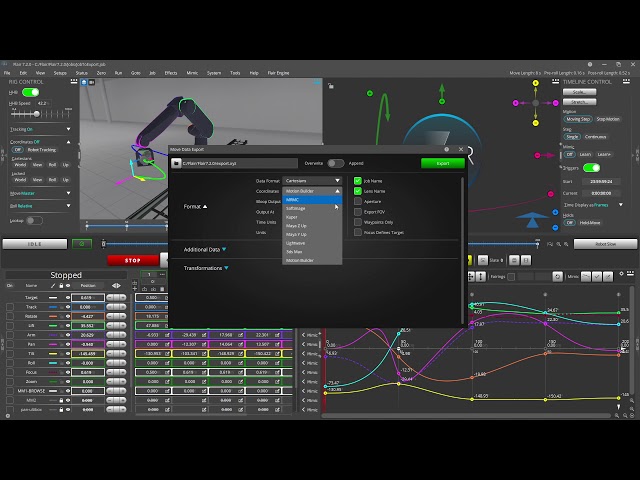Click the magenta right jog handle

point(555,103)
